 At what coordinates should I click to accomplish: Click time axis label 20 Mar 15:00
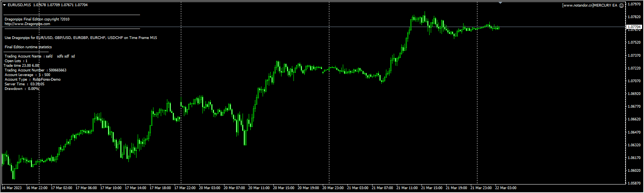(x=284, y=188)
